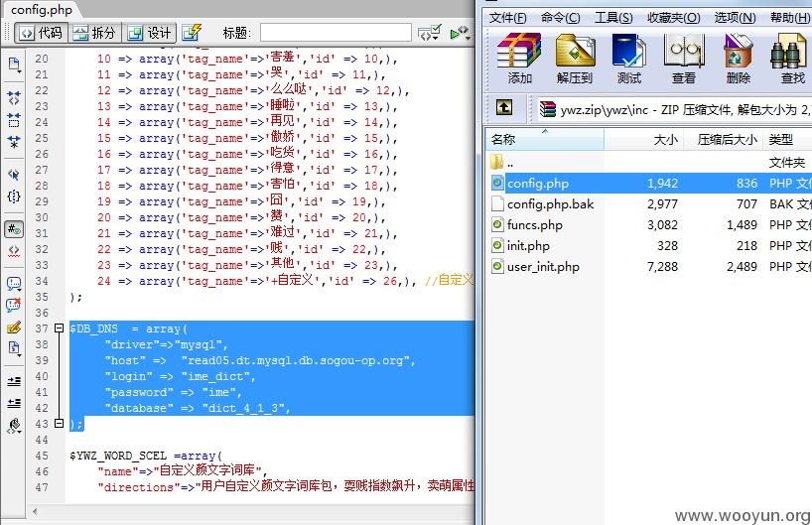Viewport: 812px width, 525px height.
Task: Sort by 压缩后大小 column header
Action: (x=724, y=139)
